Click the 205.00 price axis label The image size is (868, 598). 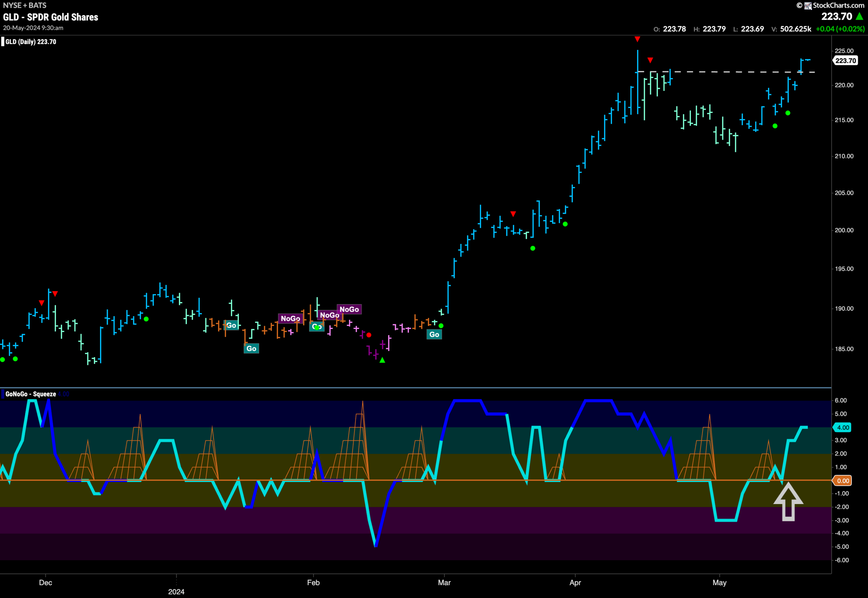click(x=844, y=193)
